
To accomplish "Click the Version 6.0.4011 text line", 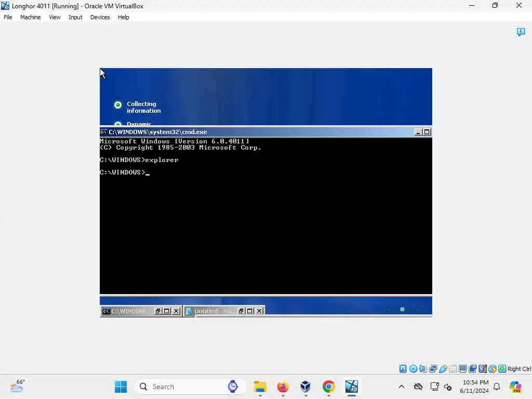I will click(175, 141).
